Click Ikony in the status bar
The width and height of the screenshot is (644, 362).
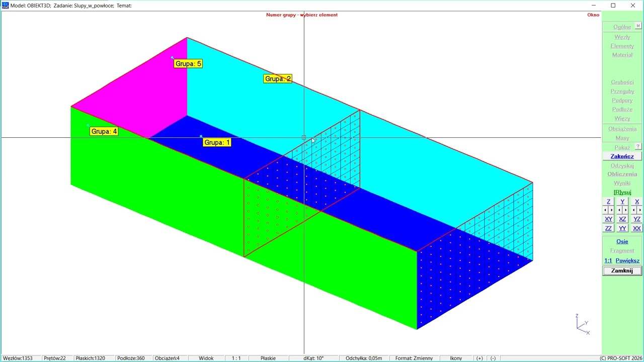[456, 358]
